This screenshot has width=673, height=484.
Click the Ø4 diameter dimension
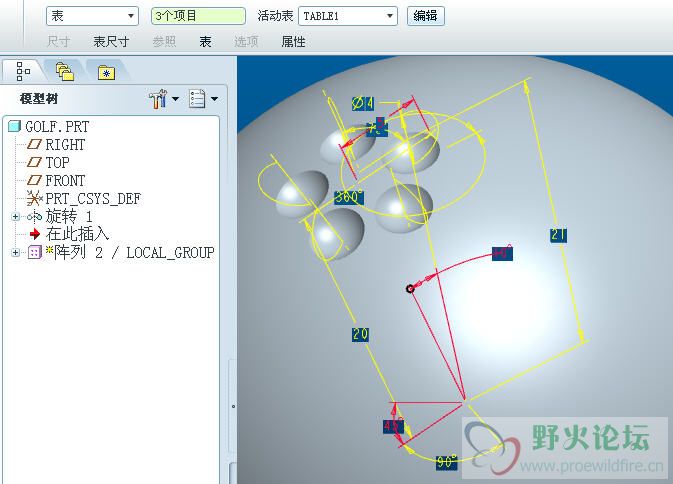tap(363, 103)
